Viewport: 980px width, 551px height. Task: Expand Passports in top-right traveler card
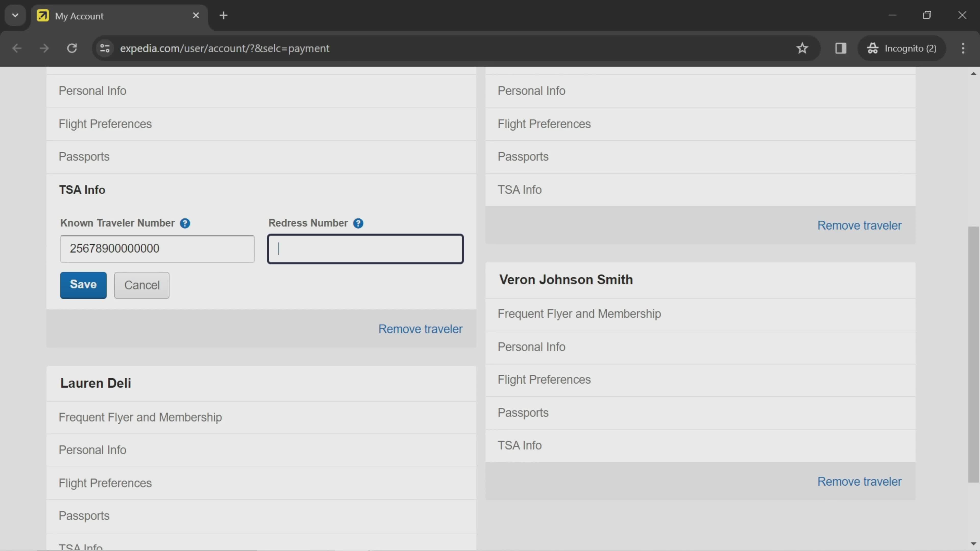click(x=700, y=157)
